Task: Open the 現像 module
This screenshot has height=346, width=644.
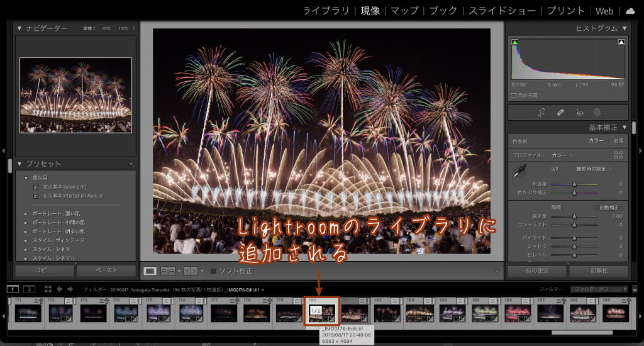Action: coord(370,11)
